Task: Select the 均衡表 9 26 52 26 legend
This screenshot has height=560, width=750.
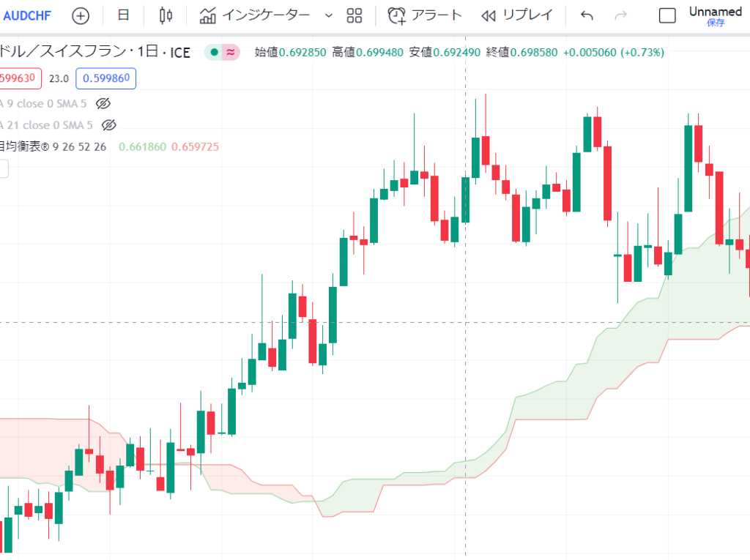Action: coord(53,147)
